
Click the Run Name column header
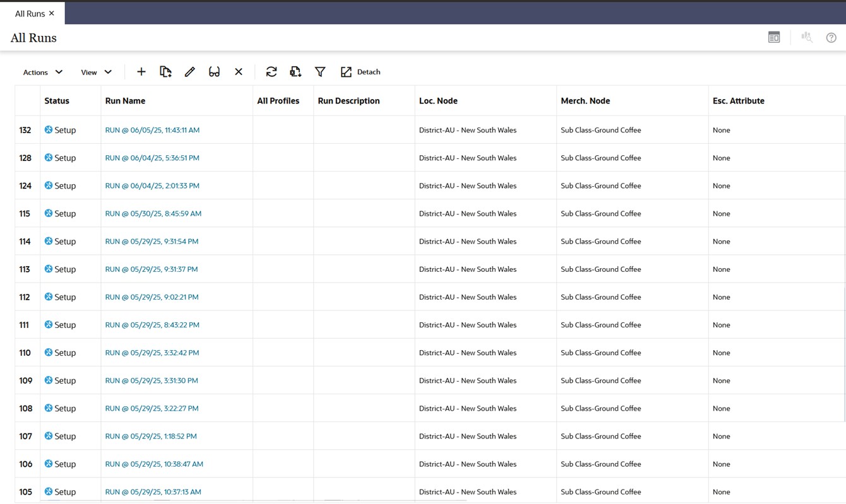pos(125,100)
